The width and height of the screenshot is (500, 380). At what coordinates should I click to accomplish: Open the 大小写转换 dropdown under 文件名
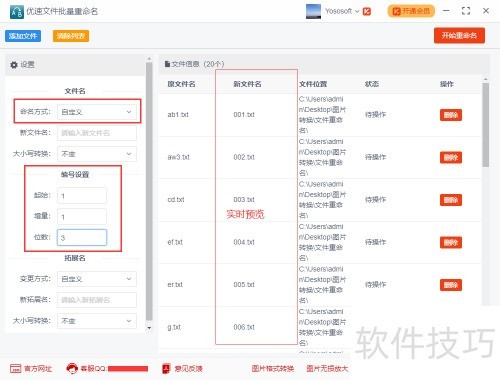(97, 154)
